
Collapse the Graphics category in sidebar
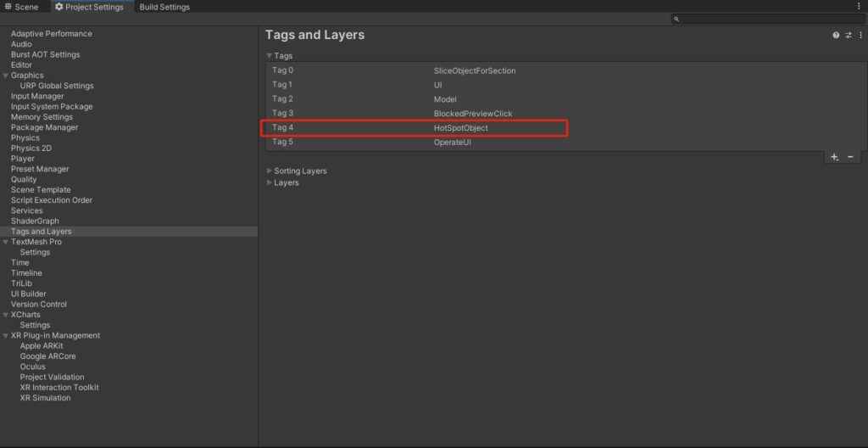click(6, 76)
